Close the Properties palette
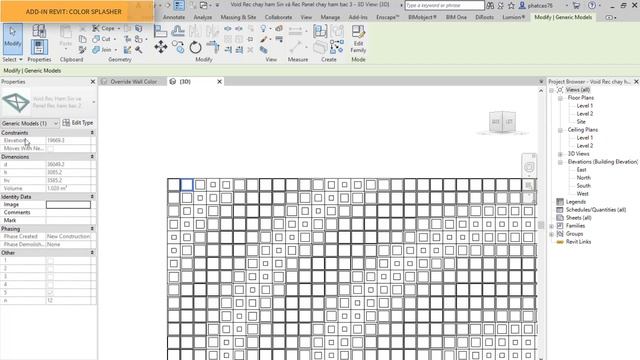Screen dimensions: 640x360 coord(93,82)
